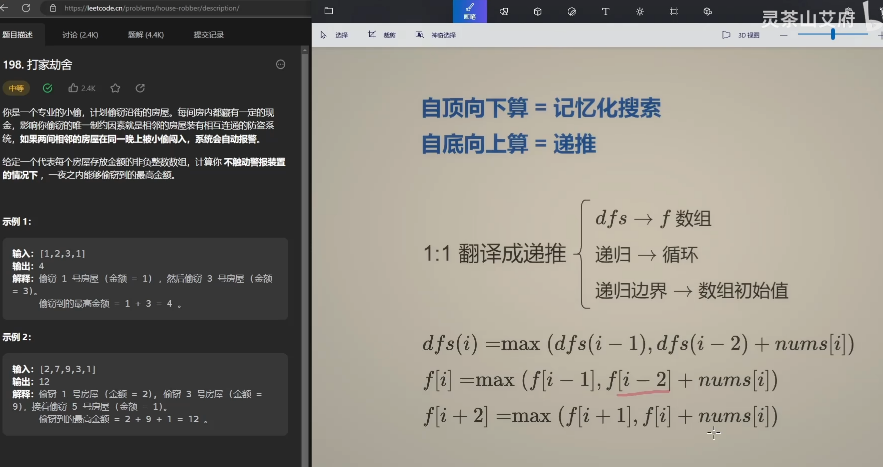Open the 3D shapes cube tool
Screen dimensions: 883x467
(538, 11)
